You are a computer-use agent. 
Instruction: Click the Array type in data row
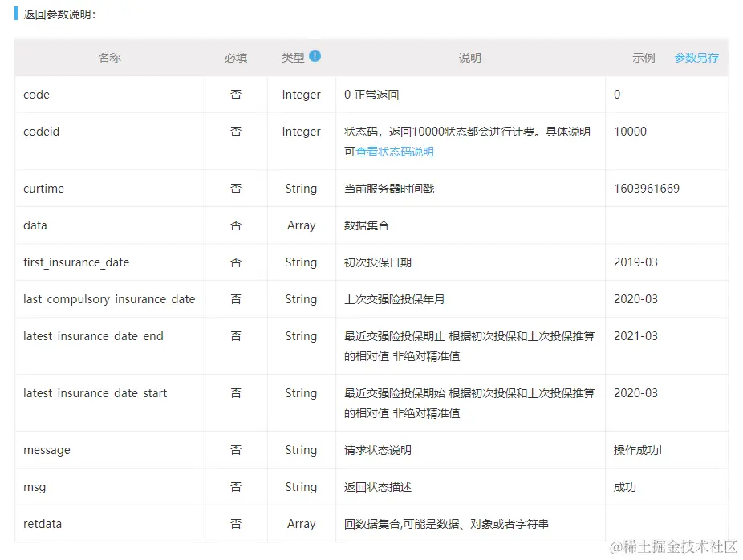[302, 225]
